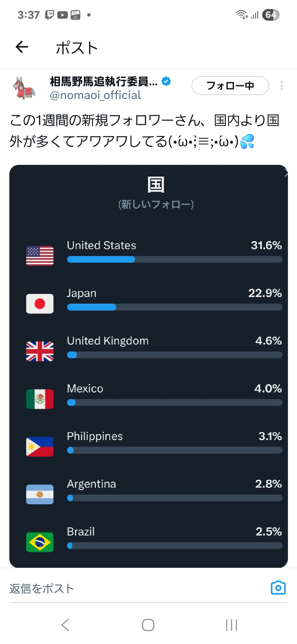Open the country stats image
The image size is (297, 644).
tap(148, 366)
